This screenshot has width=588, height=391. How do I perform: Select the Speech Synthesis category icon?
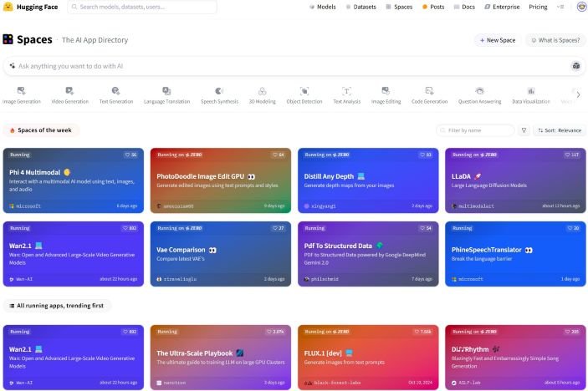click(219, 90)
